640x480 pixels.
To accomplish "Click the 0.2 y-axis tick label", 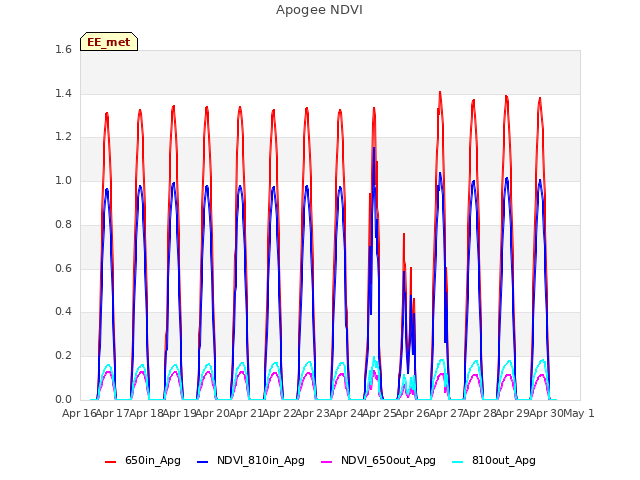I will click(63, 356).
